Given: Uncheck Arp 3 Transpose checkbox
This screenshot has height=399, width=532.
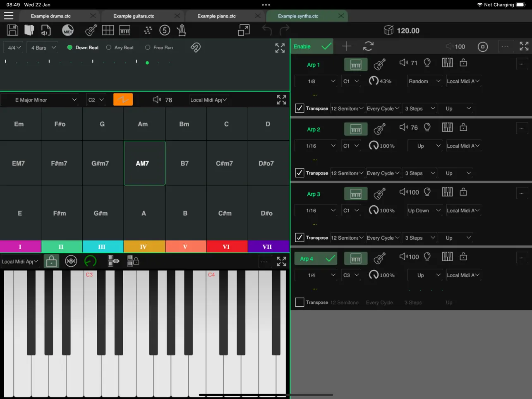Looking at the screenshot, I should [300, 237].
